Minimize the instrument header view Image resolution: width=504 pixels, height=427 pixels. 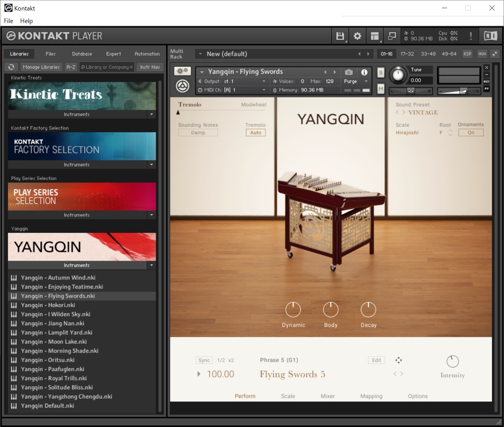tap(486, 74)
